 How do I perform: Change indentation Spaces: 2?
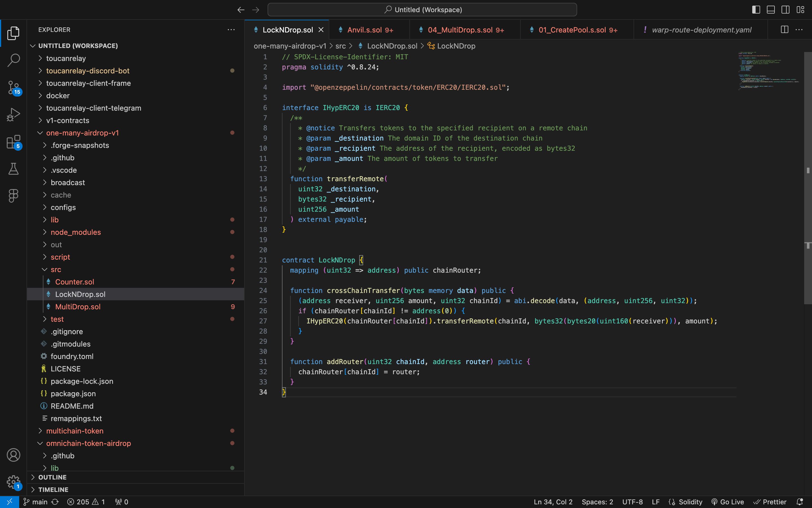click(597, 502)
